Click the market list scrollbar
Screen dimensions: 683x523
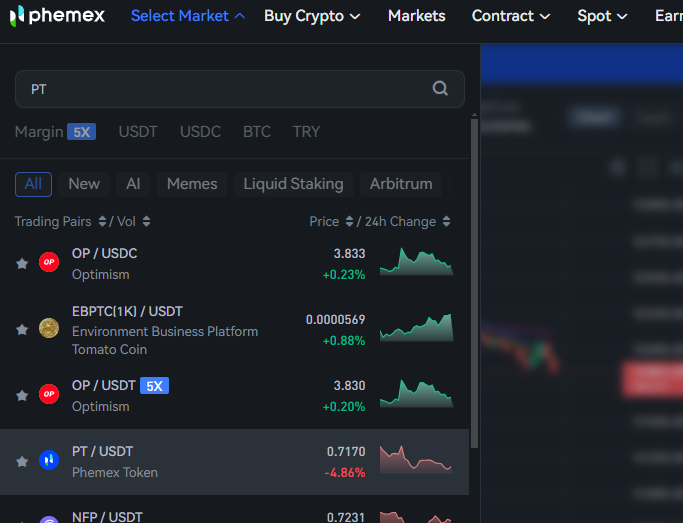pos(474,283)
